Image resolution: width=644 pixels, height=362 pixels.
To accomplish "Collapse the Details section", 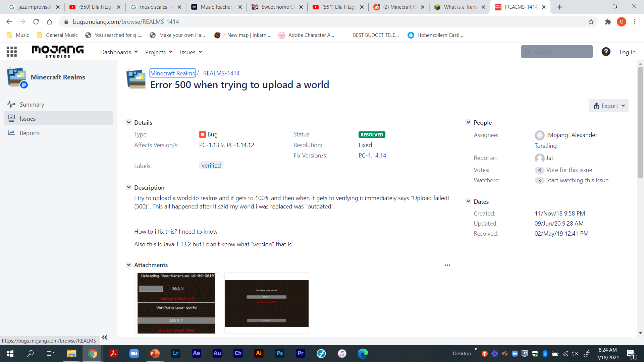I will click(129, 123).
